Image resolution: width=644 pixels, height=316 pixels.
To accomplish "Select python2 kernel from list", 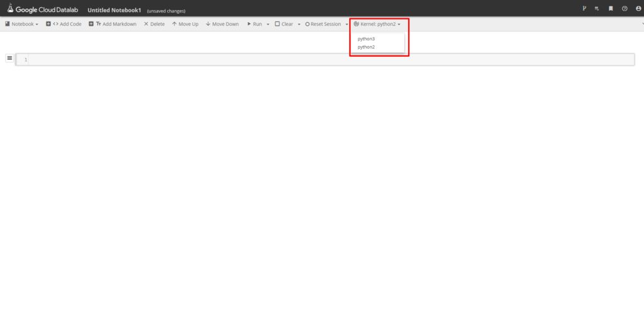I will coord(366,47).
